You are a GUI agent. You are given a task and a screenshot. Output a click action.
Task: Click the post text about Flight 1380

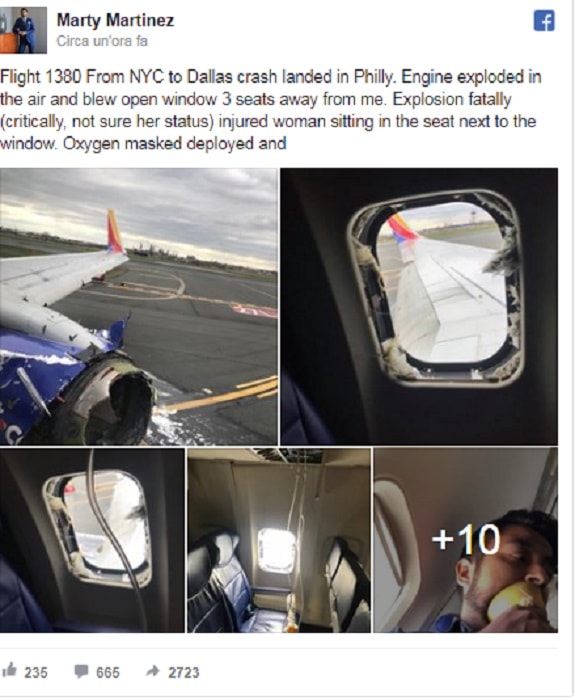pos(271,110)
